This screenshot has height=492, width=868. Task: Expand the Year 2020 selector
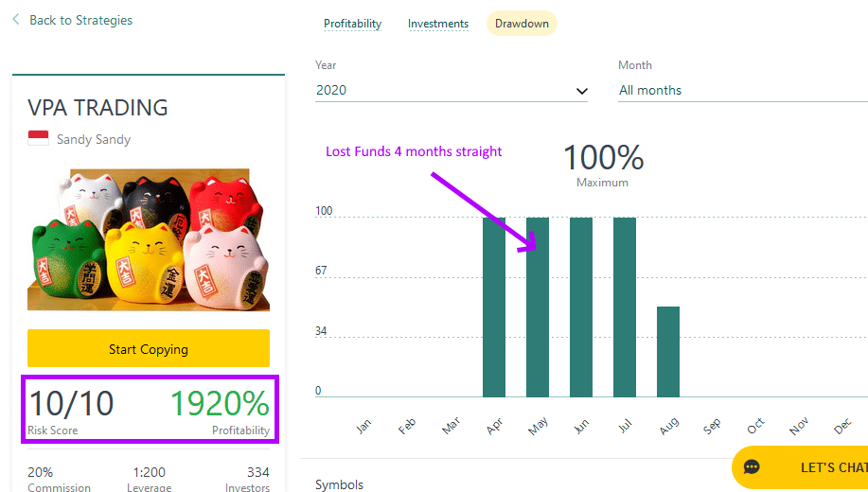pos(452,90)
